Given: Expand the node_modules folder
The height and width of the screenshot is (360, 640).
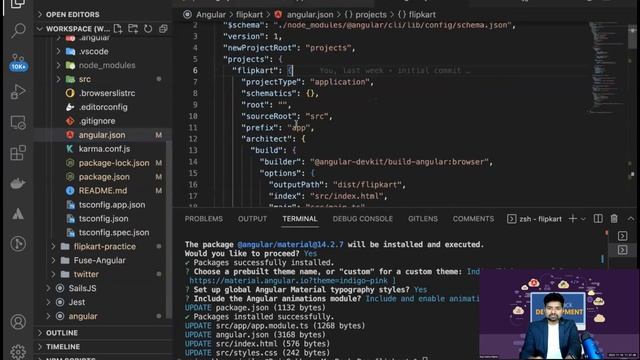Looking at the screenshot, I should pyautogui.click(x=102, y=65).
